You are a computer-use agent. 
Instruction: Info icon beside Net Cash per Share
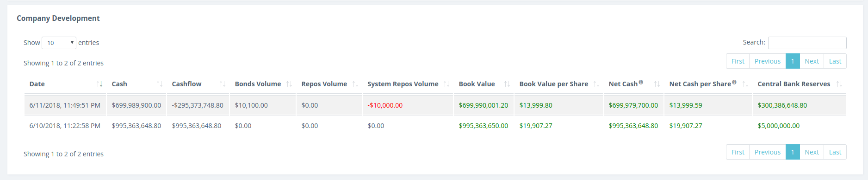(x=734, y=82)
